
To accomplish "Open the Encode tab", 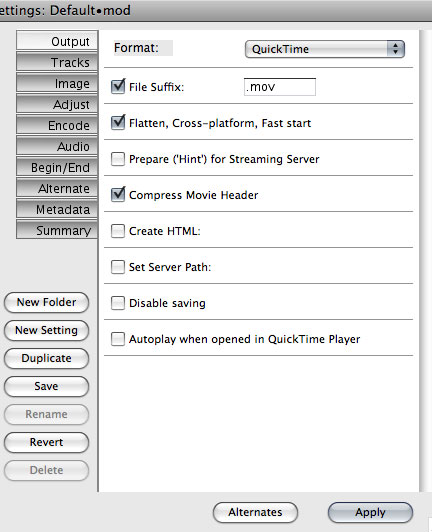I will (57, 125).
